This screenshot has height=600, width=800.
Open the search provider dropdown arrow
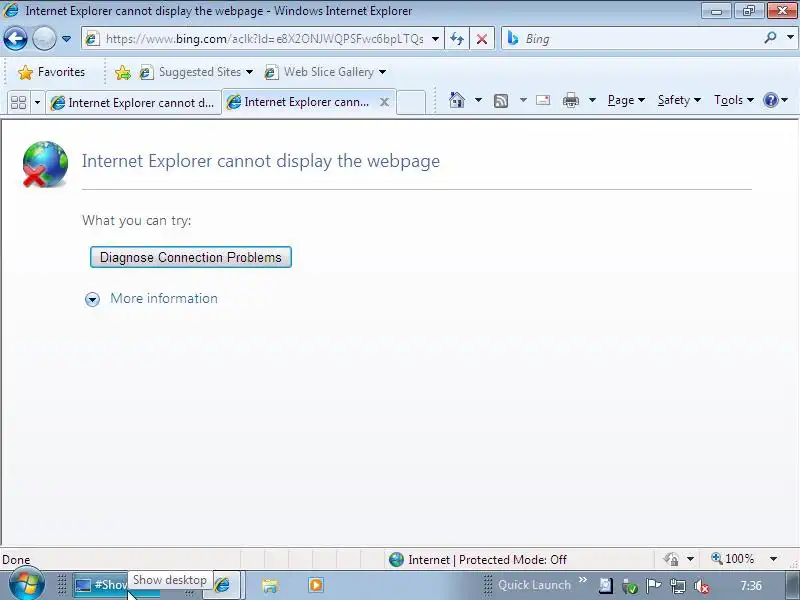pyautogui.click(x=790, y=38)
